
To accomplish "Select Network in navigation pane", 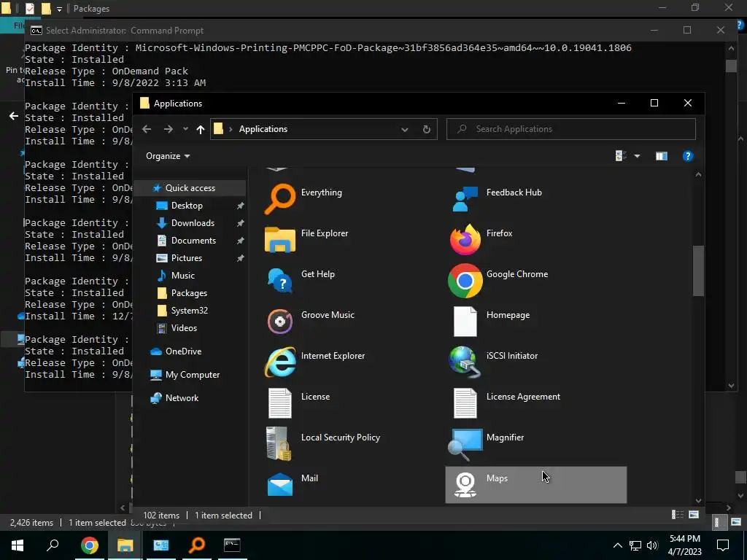I will click(x=182, y=398).
